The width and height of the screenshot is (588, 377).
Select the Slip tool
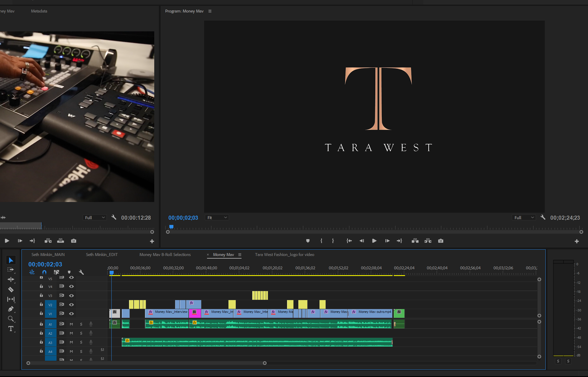(11, 299)
